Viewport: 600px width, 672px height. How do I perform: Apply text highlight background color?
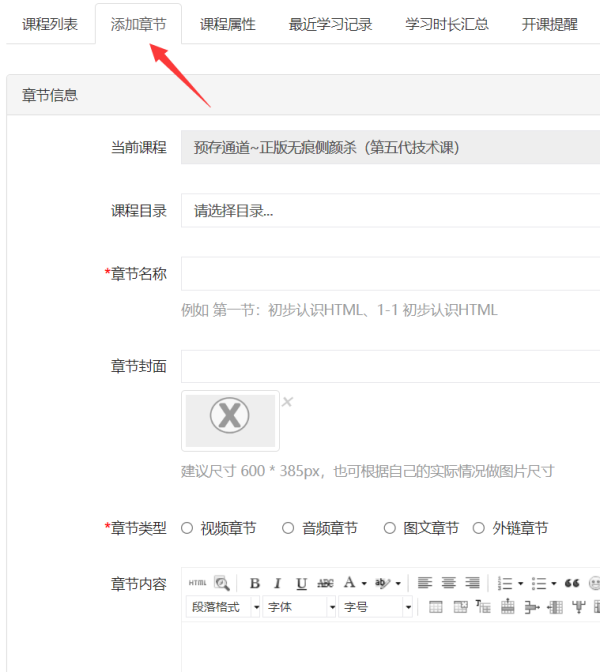coord(383,583)
